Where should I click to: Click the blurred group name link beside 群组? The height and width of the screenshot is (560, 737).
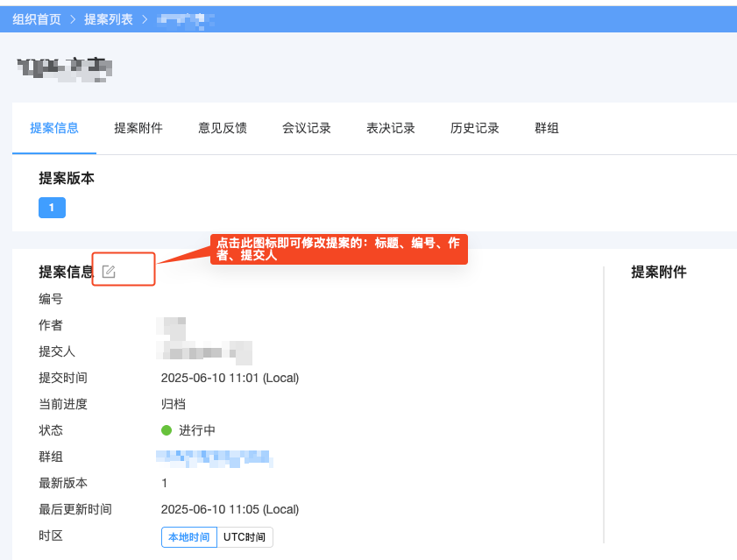(x=214, y=457)
